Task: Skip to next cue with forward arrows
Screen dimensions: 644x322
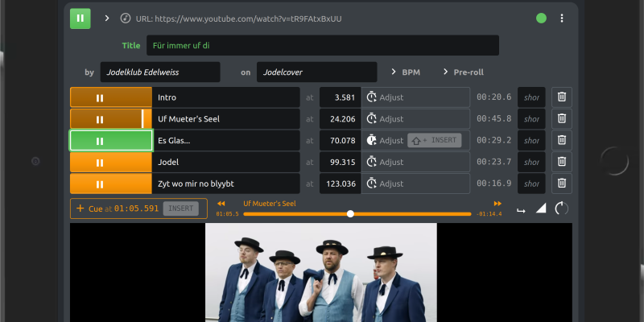Action: pos(497,204)
